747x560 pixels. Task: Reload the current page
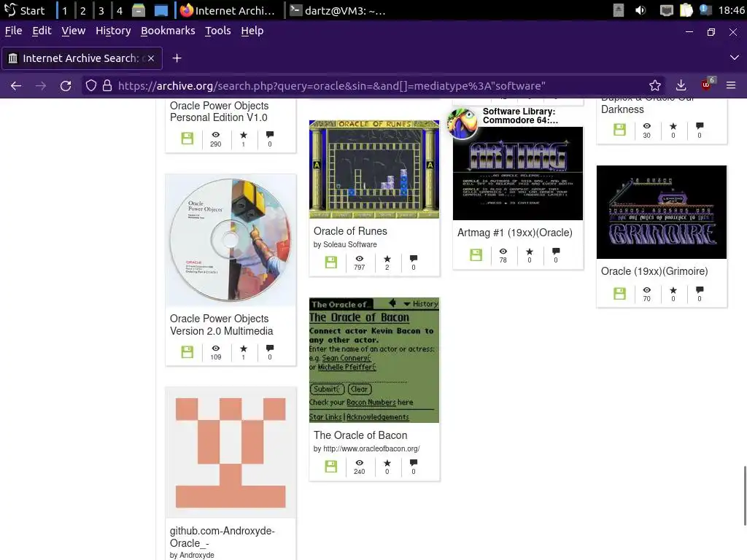[66, 86]
